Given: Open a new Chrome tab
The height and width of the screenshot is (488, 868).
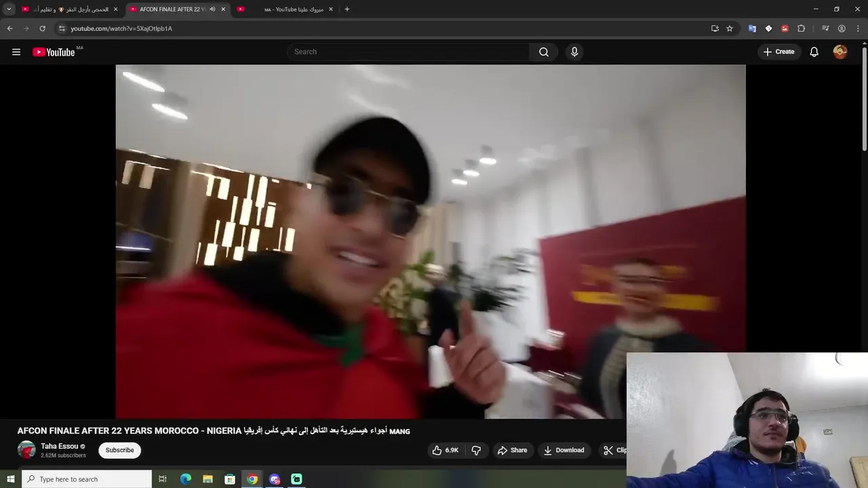Looking at the screenshot, I should click(x=347, y=9).
